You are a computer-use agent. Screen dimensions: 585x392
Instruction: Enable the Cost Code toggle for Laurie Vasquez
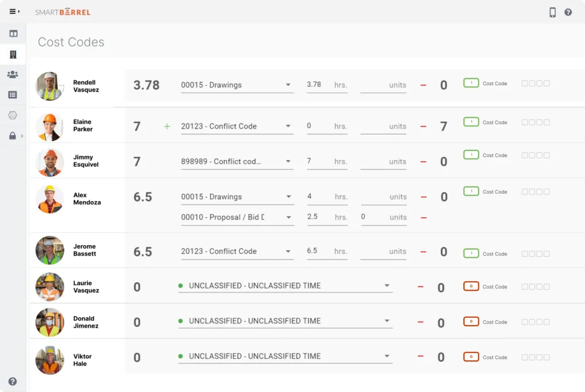[x=471, y=286]
